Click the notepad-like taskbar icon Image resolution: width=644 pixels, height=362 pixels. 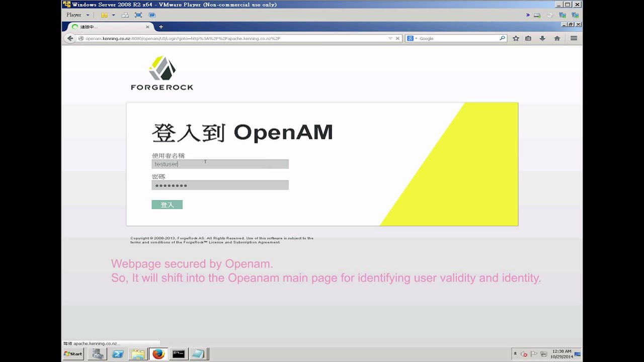198,354
